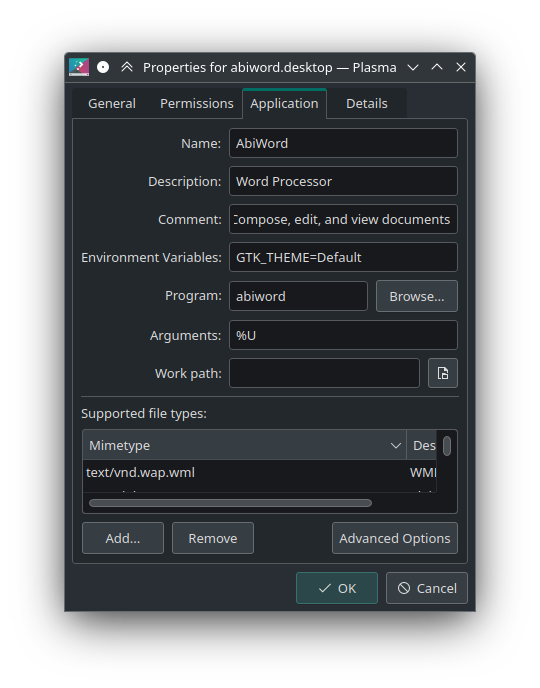Click the Program field with abiword
Screen dimensions: 540x688
point(298,296)
